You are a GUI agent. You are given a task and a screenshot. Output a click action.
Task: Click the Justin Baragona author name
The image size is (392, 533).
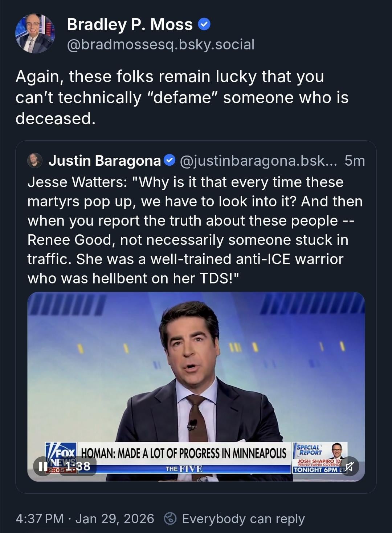[105, 161]
